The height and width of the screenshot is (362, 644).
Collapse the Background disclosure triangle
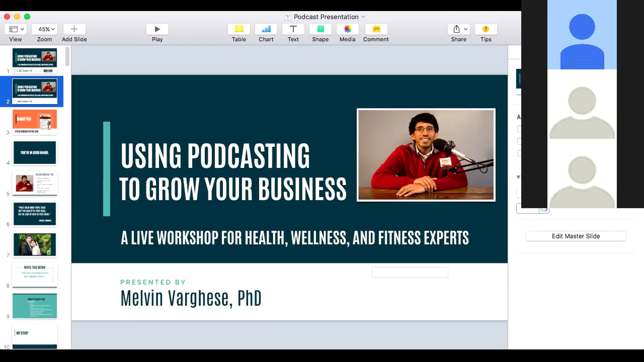[x=518, y=177]
